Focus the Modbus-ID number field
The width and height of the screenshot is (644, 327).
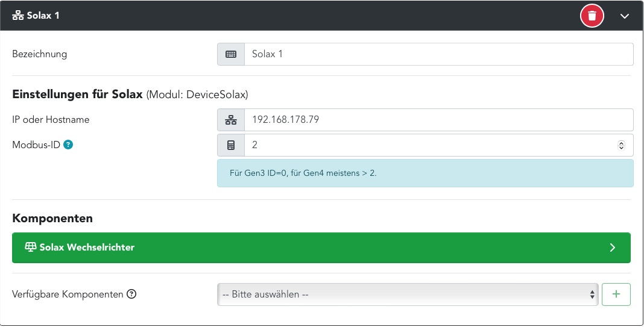click(438, 145)
